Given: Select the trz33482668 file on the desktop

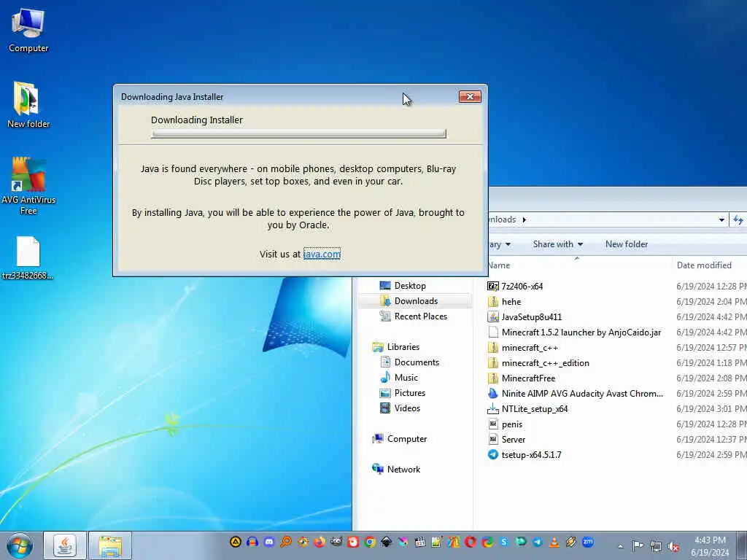Looking at the screenshot, I should coord(28,258).
